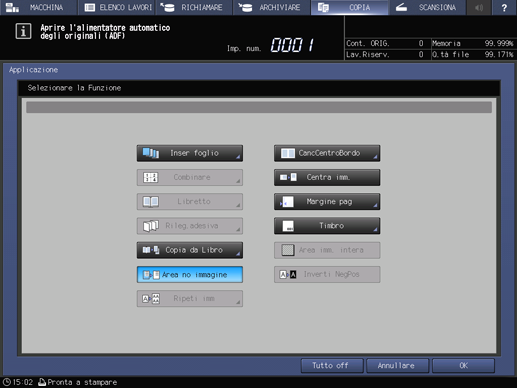This screenshot has height=388, width=517.
Task: Click the Margine pag icon
Action: [287, 202]
